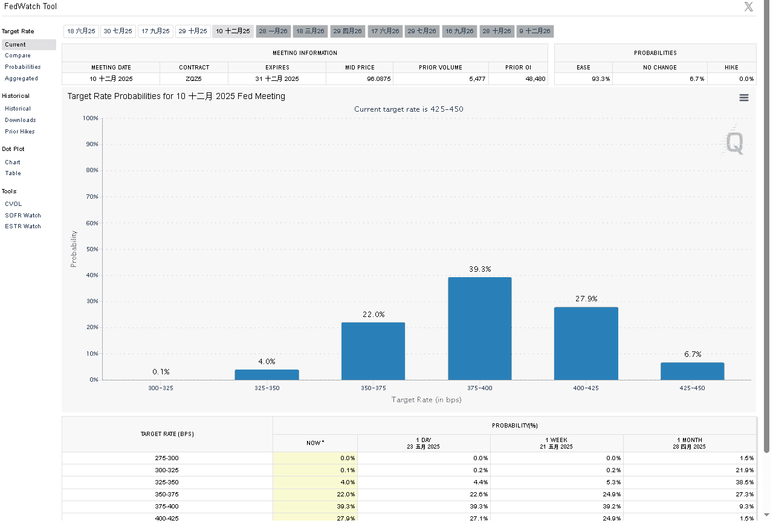Click the 275-300 target rate row label
This screenshot has width=773, height=532.
click(x=167, y=458)
